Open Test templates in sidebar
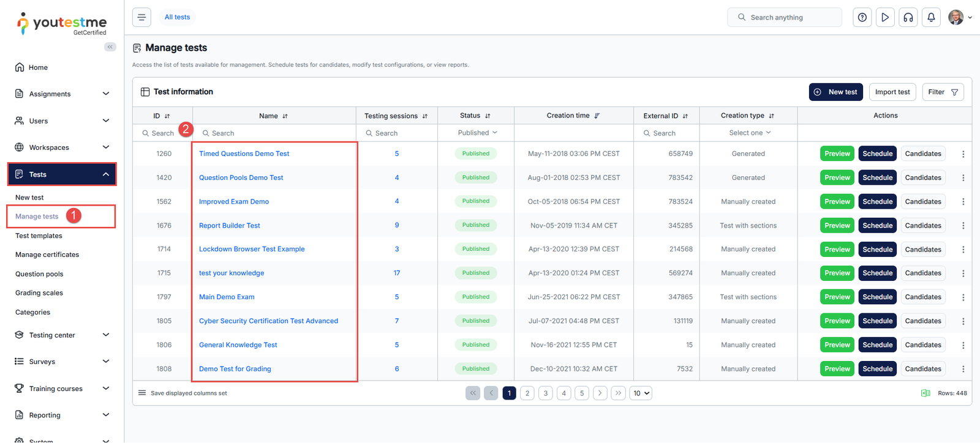 (x=39, y=236)
